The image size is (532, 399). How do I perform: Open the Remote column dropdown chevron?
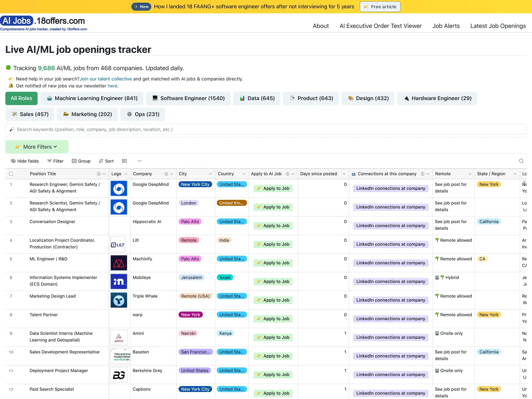coord(469,174)
